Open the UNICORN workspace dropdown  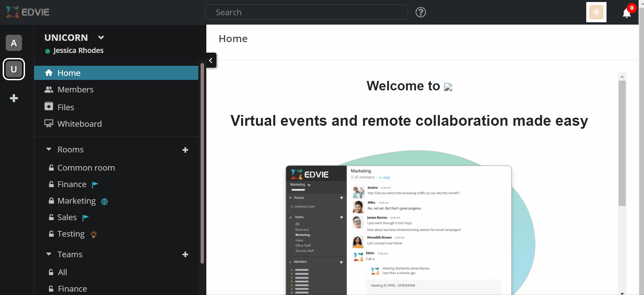click(101, 37)
